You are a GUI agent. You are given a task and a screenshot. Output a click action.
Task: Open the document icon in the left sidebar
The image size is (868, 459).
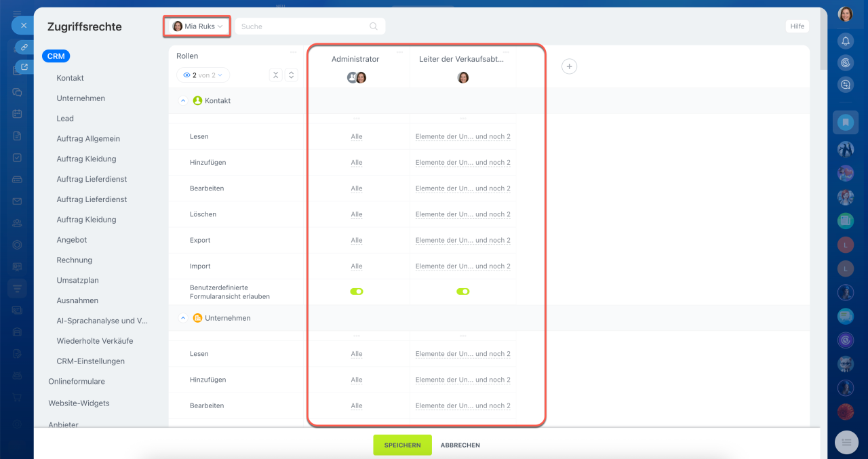(18, 136)
